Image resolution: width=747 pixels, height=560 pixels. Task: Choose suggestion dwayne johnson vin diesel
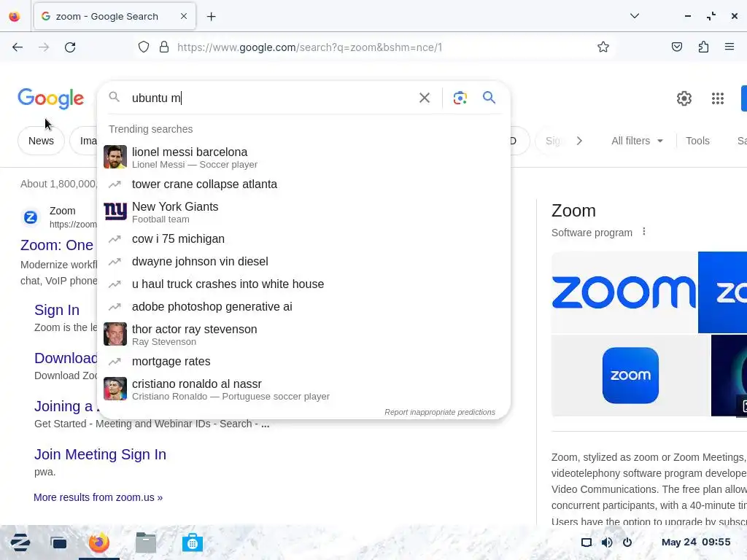303,262
